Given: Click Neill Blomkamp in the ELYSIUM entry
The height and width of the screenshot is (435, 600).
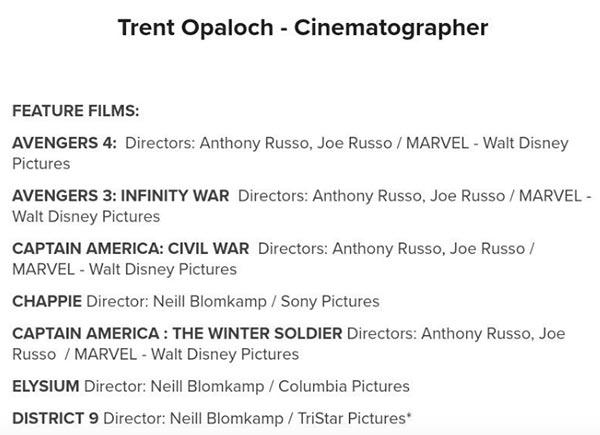Looking at the screenshot, I should pos(207,386).
